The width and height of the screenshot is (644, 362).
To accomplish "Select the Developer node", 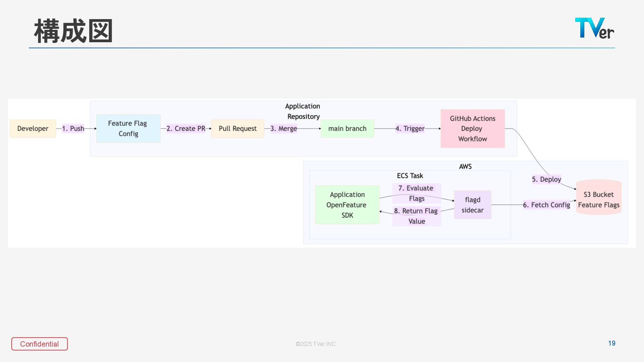I will pyautogui.click(x=33, y=129).
